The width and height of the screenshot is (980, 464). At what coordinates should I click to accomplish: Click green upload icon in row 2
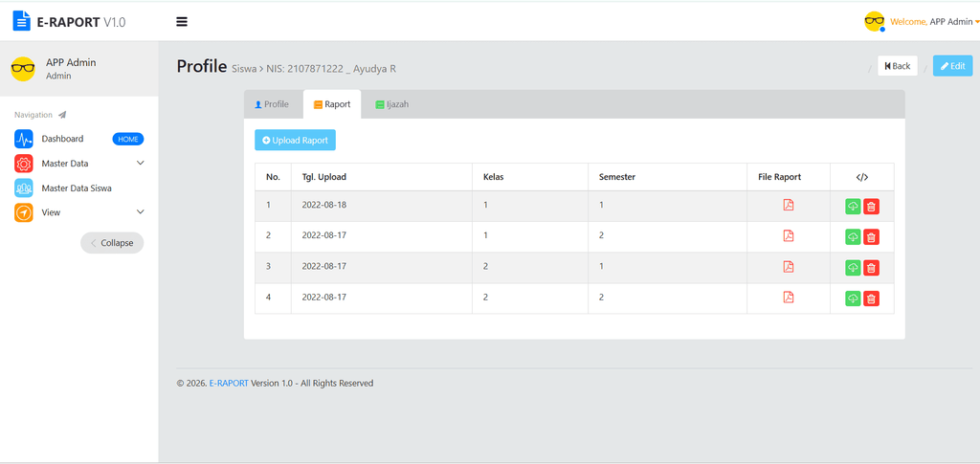(853, 236)
